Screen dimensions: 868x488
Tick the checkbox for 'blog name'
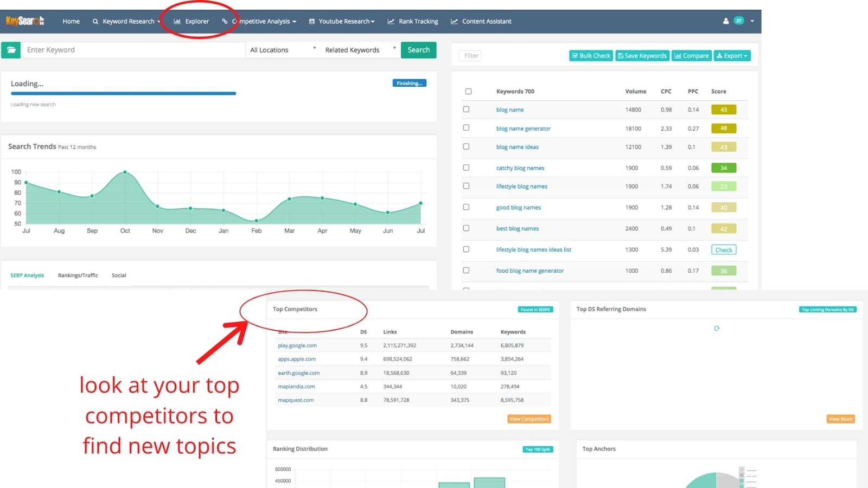pyautogui.click(x=466, y=110)
